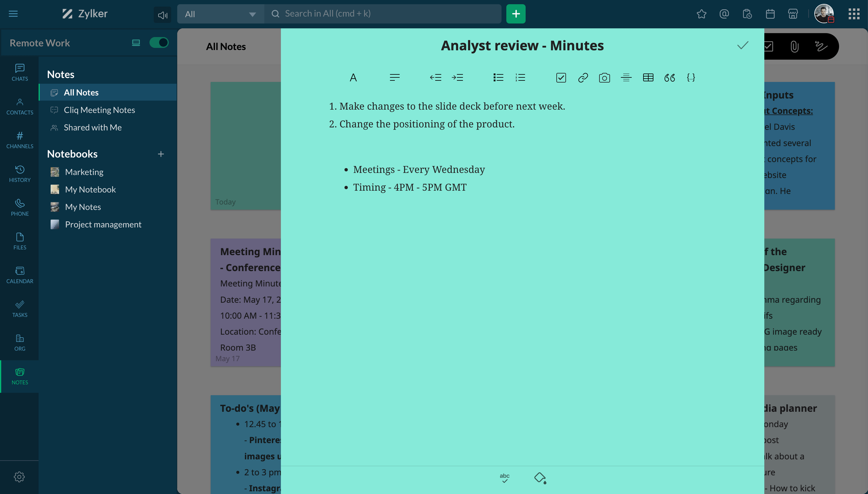
Task: Select the insert table icon
Action: pyautogui.click(x=648, y=77)
